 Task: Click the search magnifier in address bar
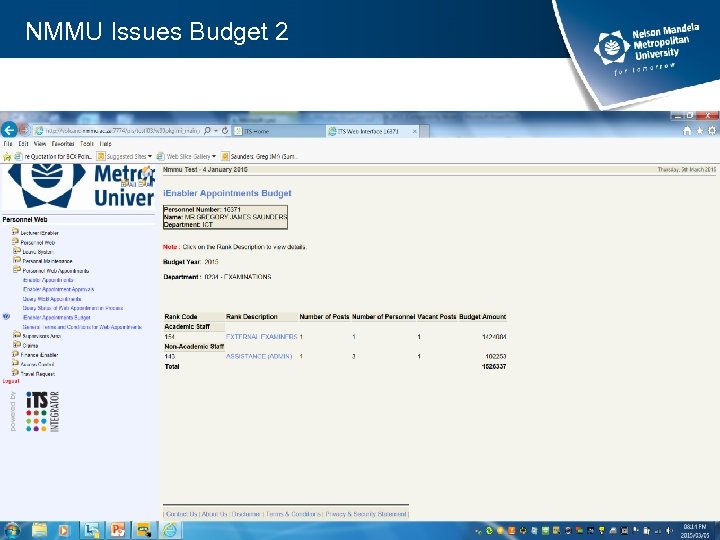click(207, 131)
